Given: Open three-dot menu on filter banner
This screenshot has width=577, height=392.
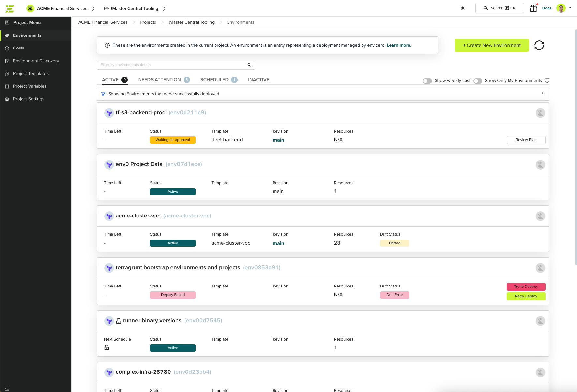Looking at the screenshot, I should 542,94.
